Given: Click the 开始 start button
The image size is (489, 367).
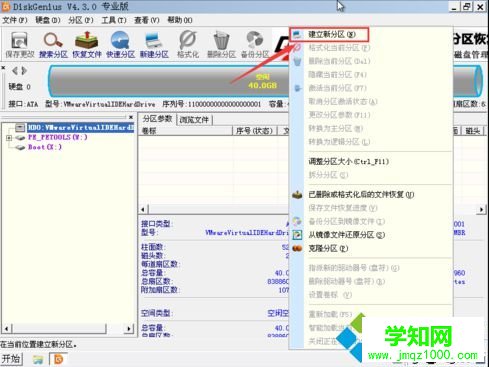Looking at the screenshot, I should click(x=11, y=359).
